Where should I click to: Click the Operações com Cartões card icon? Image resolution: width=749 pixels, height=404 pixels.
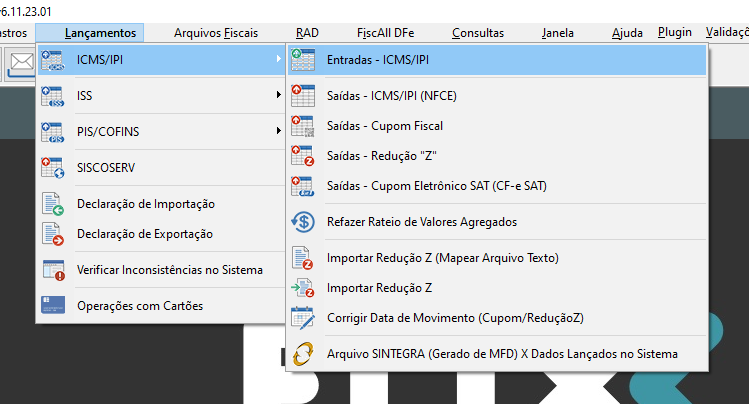[x=53, y=305]
